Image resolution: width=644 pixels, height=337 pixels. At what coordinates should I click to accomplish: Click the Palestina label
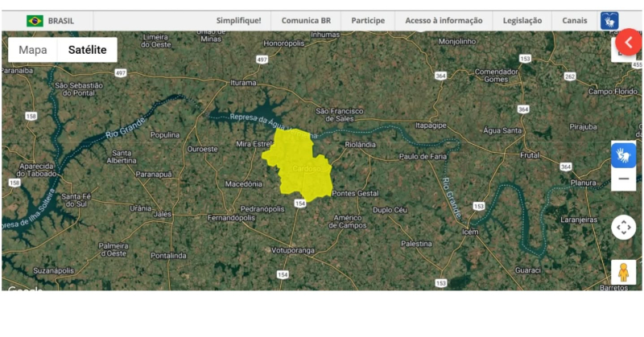416,244
